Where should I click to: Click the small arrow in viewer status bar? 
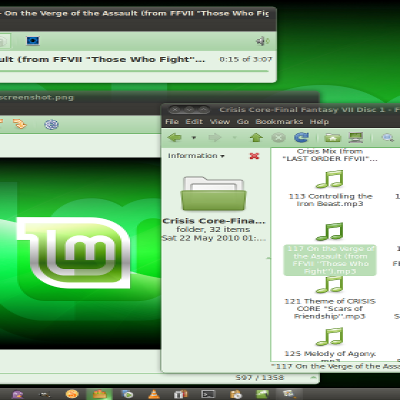click(x=313, y=378)
